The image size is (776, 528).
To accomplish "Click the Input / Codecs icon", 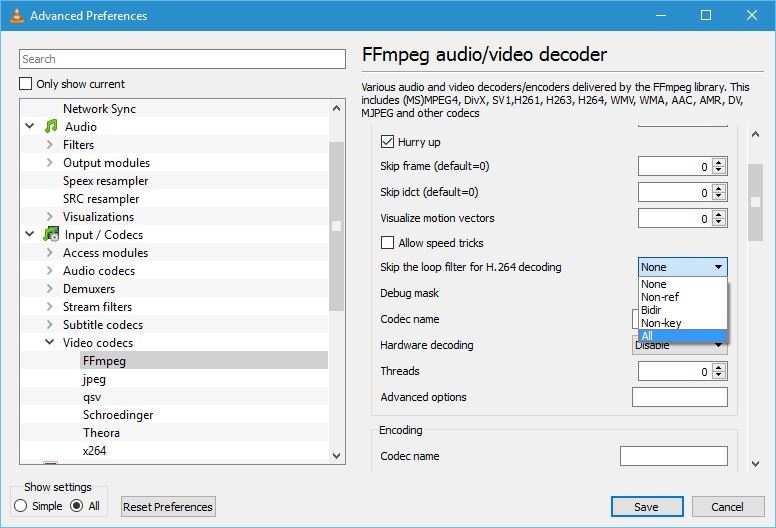I will 51,235.
